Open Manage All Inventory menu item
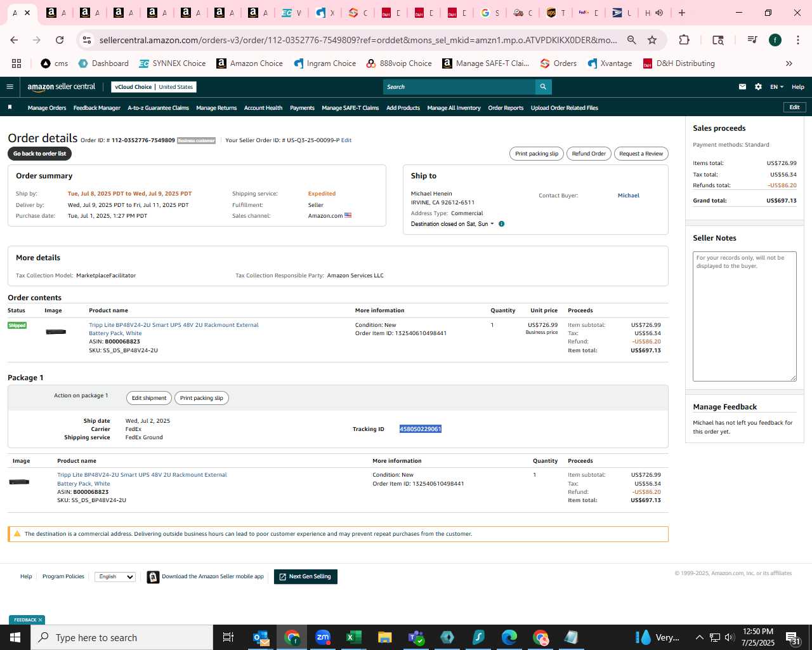Viewport: 812px width, 650px height. coord(454,108)
